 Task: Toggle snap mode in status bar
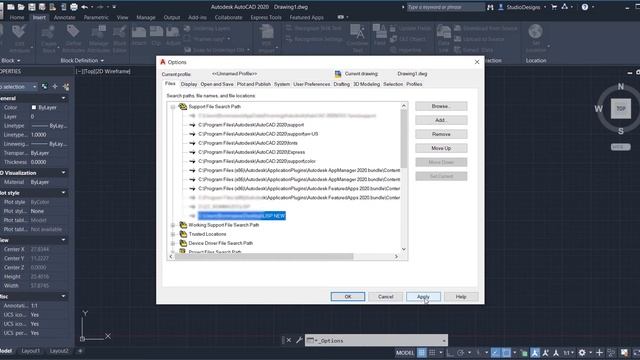click(x=432, y=353)
